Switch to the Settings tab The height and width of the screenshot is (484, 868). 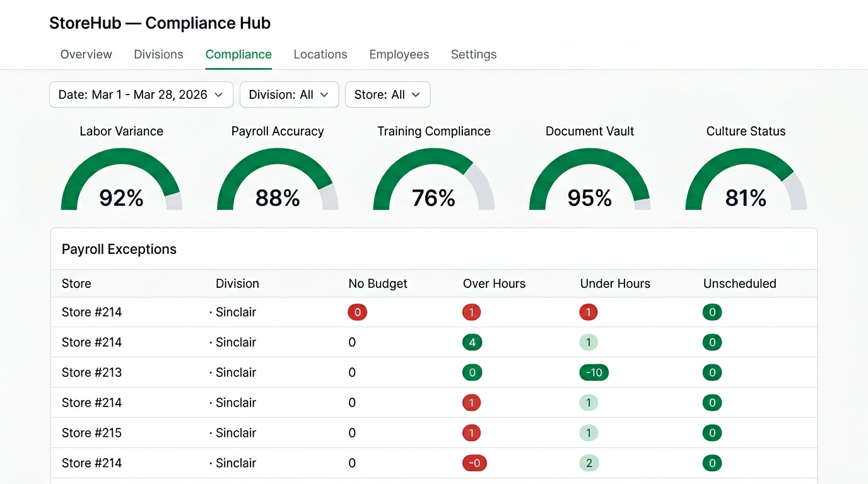pos(474,54)
